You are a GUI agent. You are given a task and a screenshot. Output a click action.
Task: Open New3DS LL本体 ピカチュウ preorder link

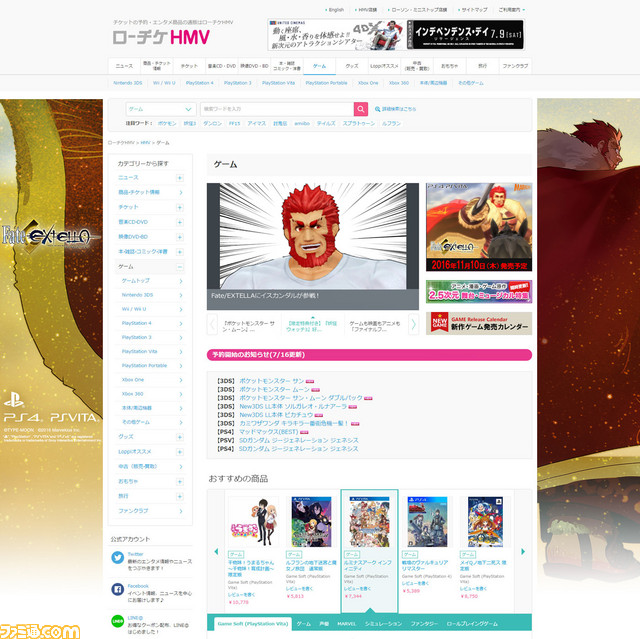coord(276,415)
